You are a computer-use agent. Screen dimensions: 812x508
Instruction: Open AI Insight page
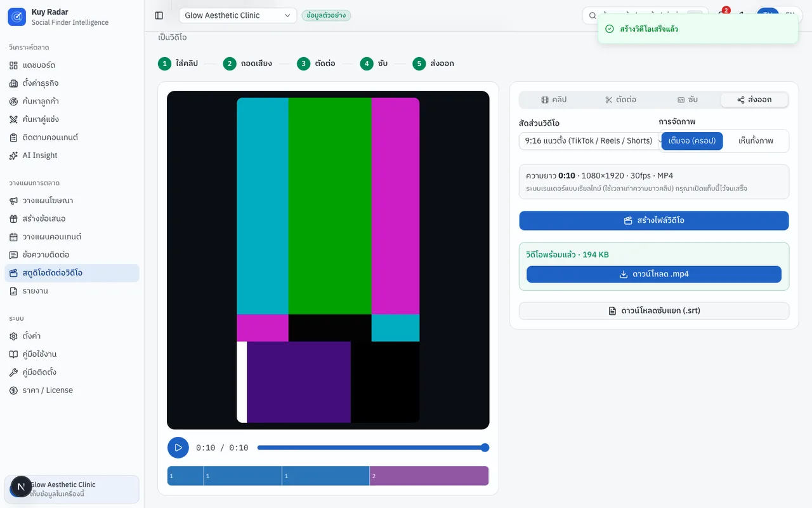[x=72, y=156]
